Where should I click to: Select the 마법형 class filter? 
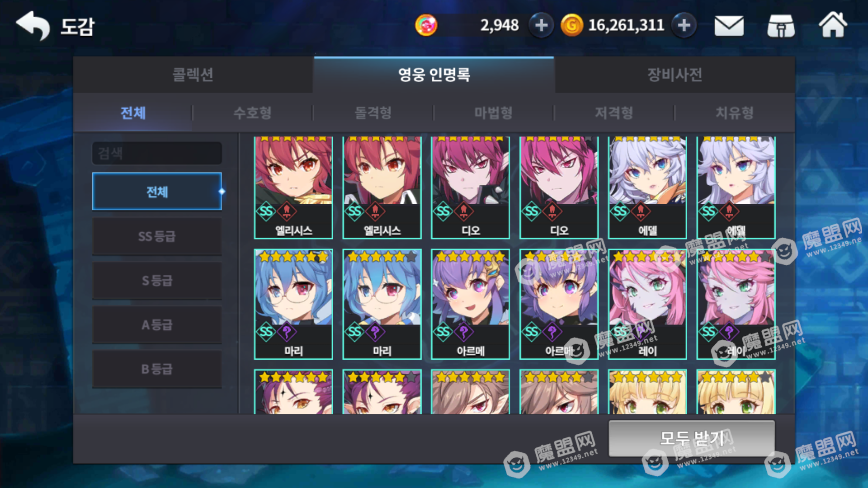point(493,113)
